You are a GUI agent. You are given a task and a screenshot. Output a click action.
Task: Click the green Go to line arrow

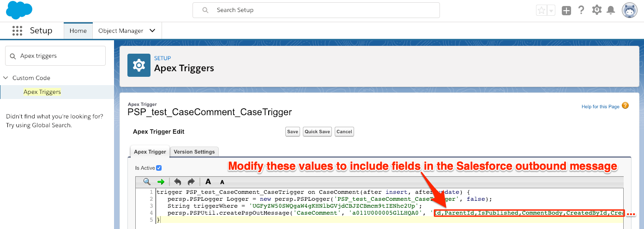[161, 182]
